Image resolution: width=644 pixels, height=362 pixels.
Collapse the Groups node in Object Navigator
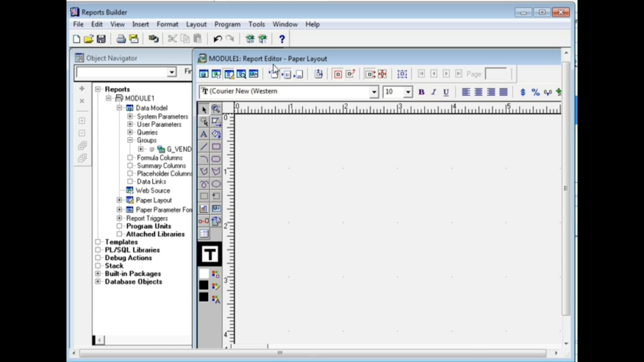tap(130, 140)
